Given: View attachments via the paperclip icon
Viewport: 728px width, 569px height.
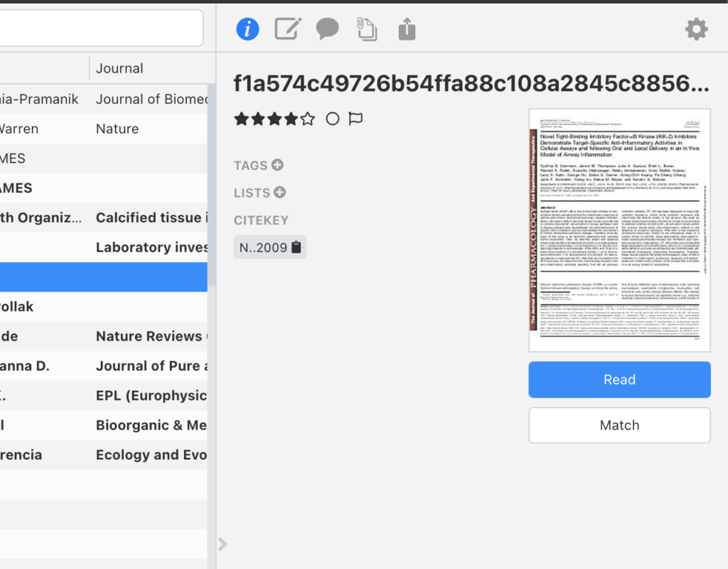Looking at the screenshot, I should [366, 28].
